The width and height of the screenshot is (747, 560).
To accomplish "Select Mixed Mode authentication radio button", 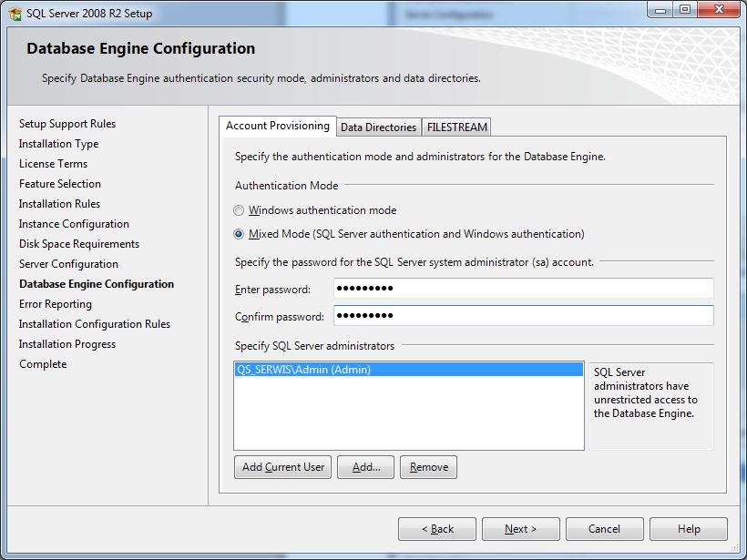I will coord(239,234).
